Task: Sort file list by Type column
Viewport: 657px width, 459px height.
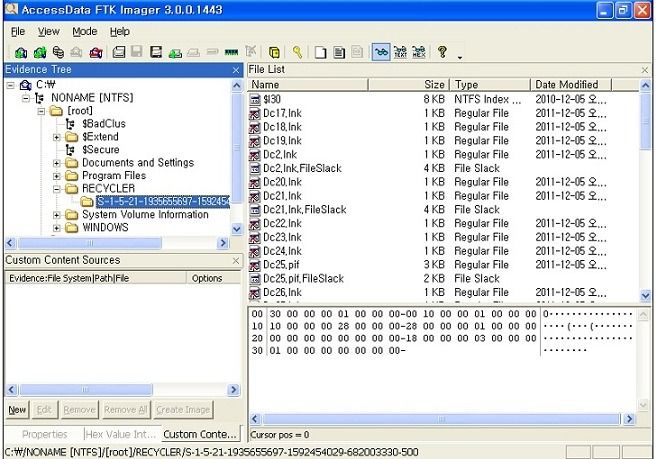Action: click(490, 85)
